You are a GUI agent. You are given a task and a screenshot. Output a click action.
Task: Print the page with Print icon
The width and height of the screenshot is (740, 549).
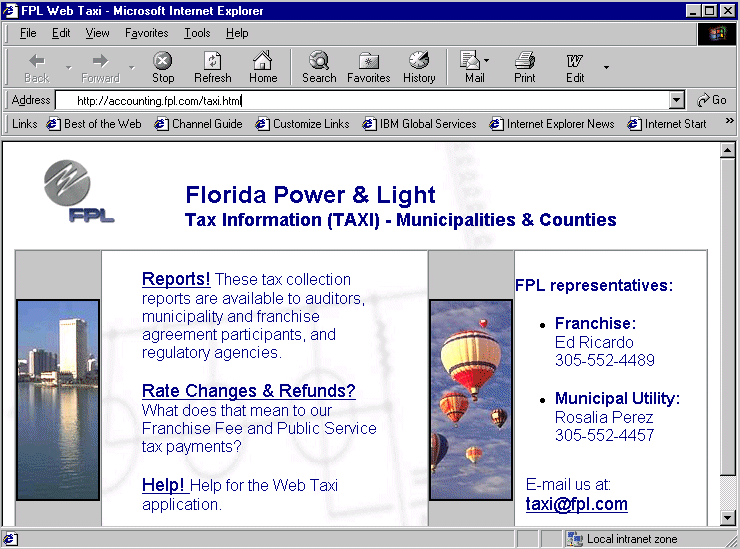(x=524, y=68)
